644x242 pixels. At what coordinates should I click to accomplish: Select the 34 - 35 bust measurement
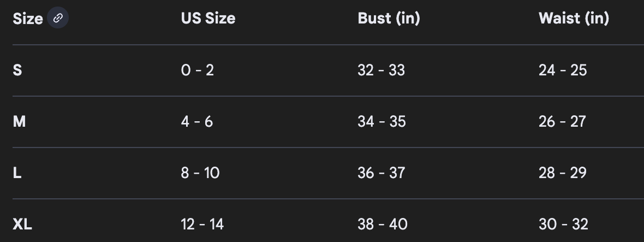pos(381,121)
